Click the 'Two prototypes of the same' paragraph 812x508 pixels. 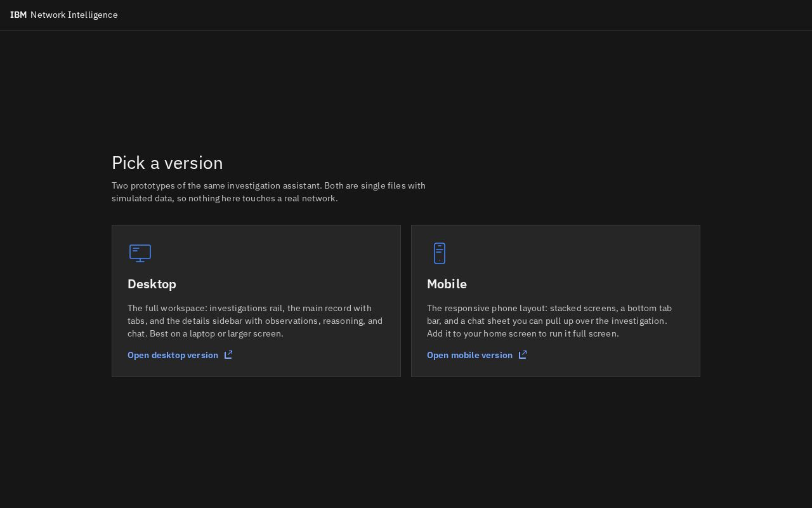[269, 192]
